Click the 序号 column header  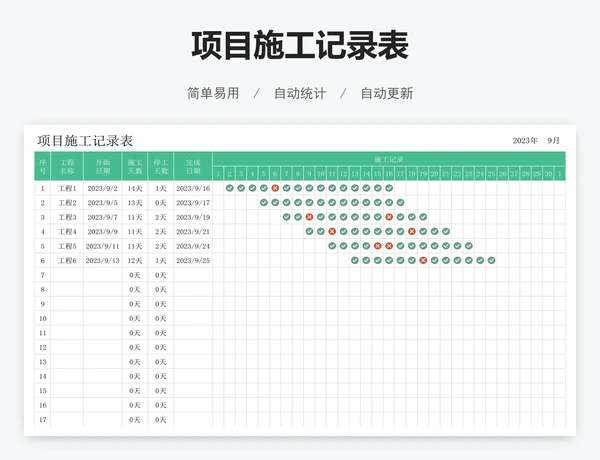[42, 166]
